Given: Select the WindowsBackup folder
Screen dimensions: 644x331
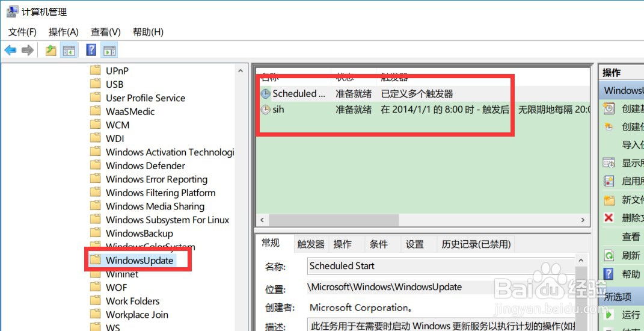Looking at the screenshot, I should tap(140, 234).
